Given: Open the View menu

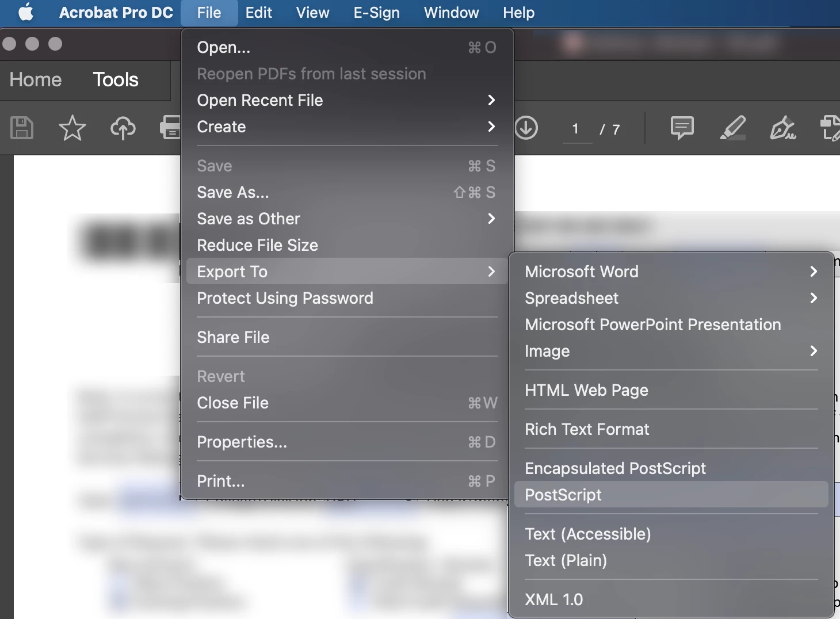Looking at the screenshot, I should tap(312, 13).
